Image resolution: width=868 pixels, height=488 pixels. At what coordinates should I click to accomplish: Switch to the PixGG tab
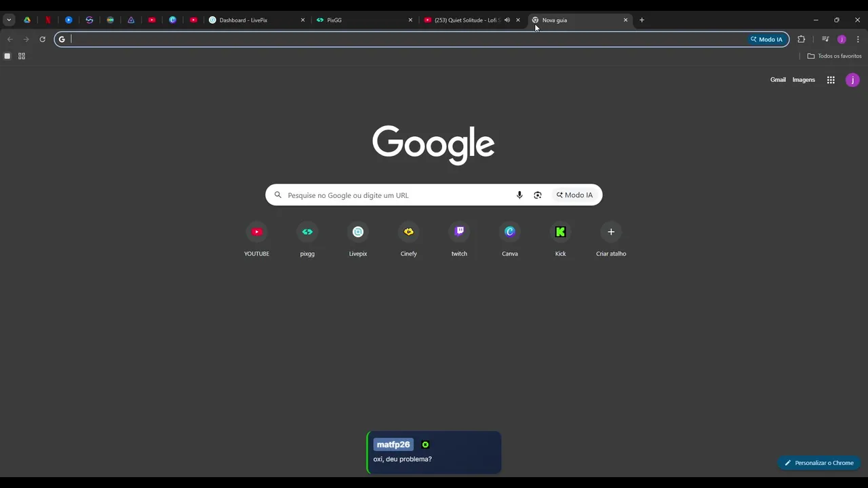[x=365, y=20]
